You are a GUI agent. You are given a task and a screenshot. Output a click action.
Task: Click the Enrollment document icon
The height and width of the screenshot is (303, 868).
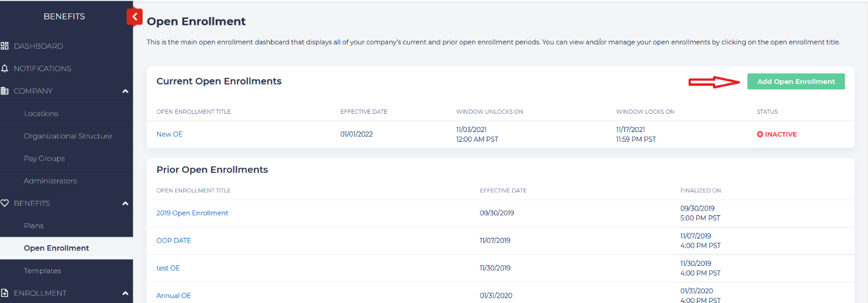click(x=5, y=293)
